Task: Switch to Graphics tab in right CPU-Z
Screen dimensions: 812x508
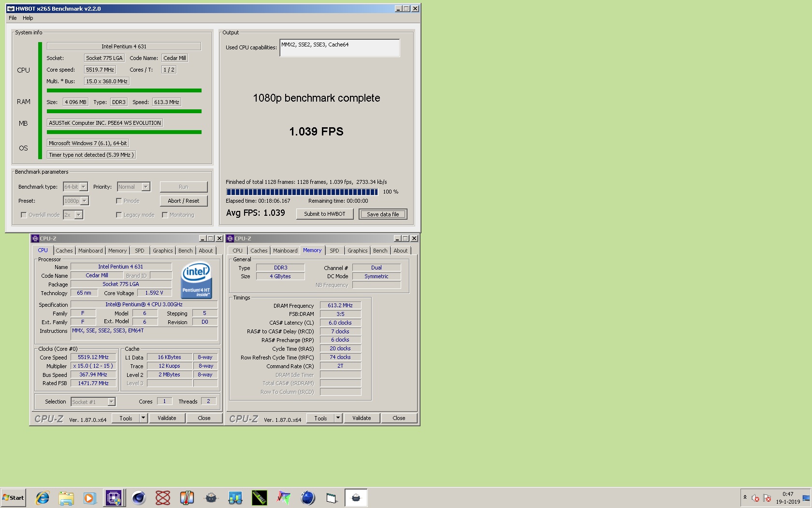Action: point(357,251)
